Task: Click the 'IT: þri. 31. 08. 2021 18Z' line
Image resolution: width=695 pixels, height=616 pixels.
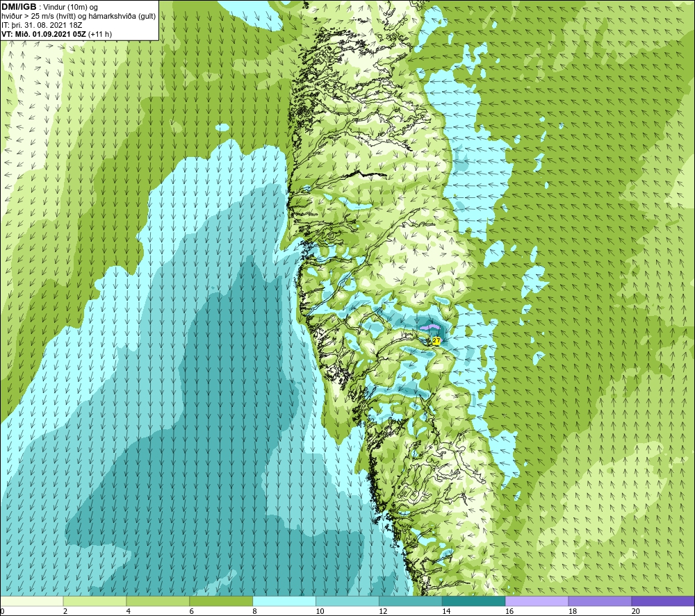Action: pyautogui.click(x=42, y=25)
